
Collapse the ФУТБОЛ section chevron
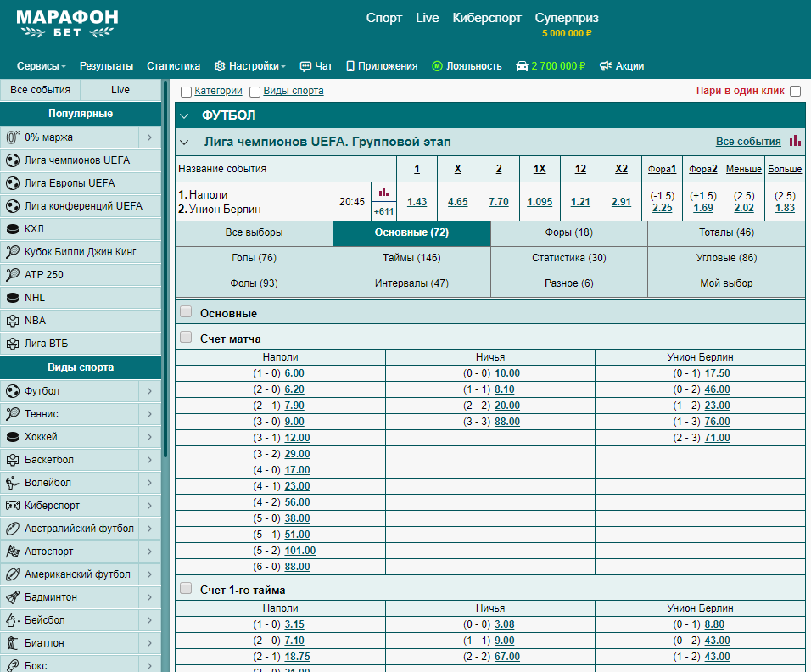184,115
